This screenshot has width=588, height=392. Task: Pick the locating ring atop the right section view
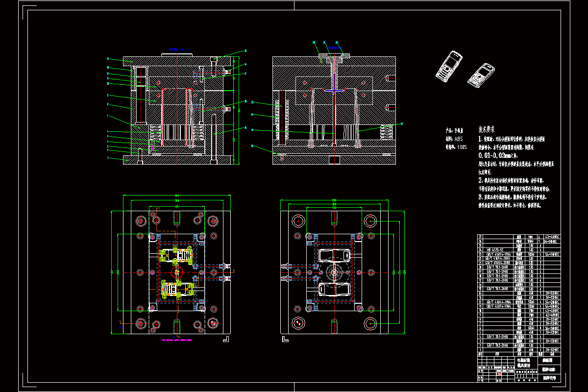[x=334, y=55]
